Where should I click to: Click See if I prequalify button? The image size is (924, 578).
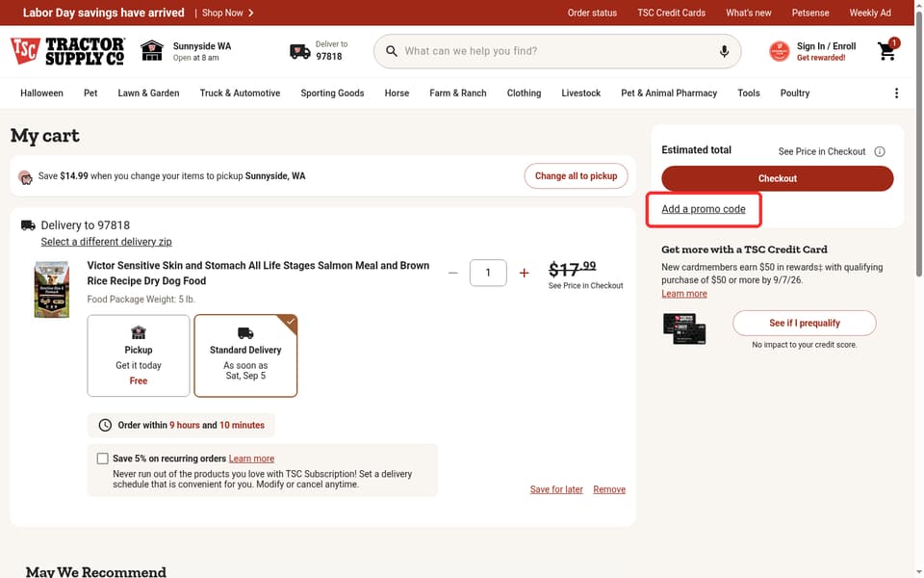[805, 323]
